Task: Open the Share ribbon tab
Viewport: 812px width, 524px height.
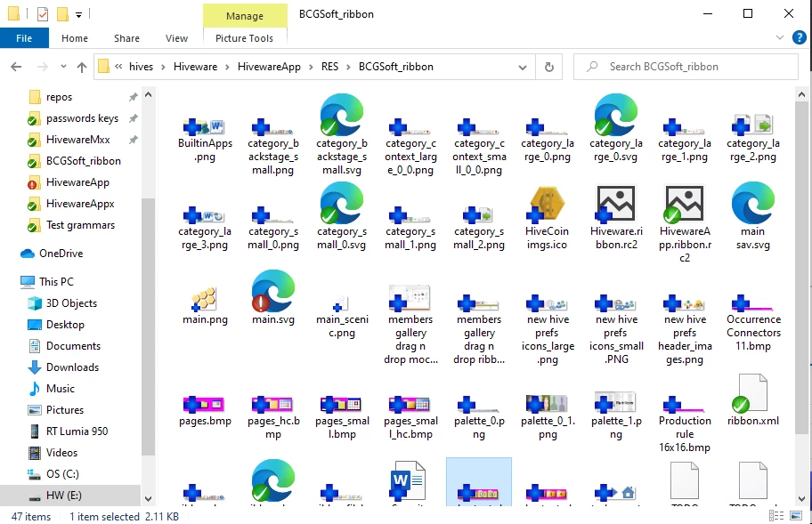Action: pos(126,38)
